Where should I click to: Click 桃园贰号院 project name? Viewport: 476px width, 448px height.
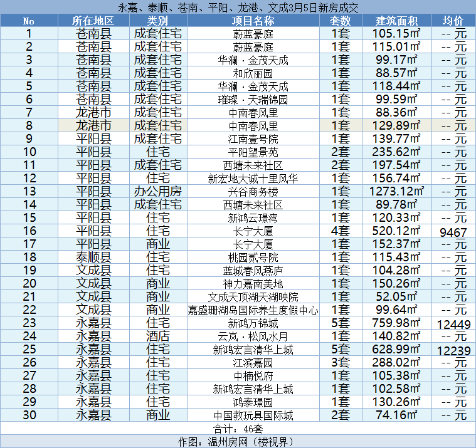pyautogui.click(x=253, y=258)
